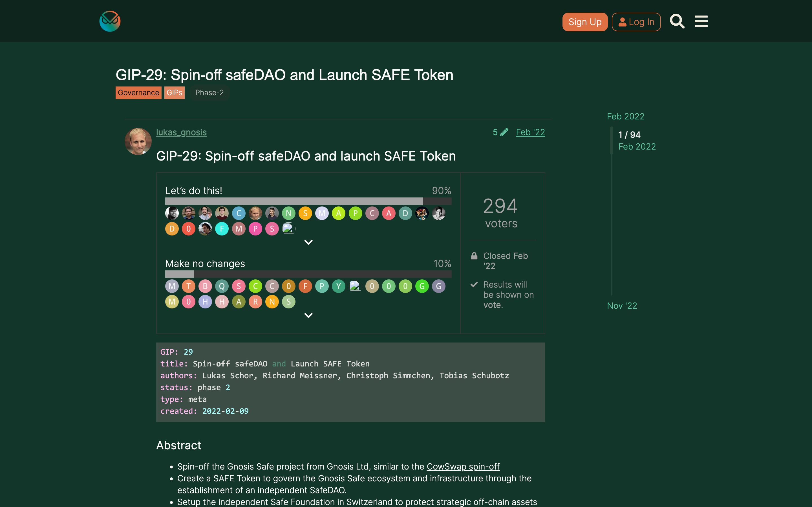Image resolution: width=812 pixels, height=507 pixels.
Task: Expand more voters under Make no changes
Action: pos(308,315)
